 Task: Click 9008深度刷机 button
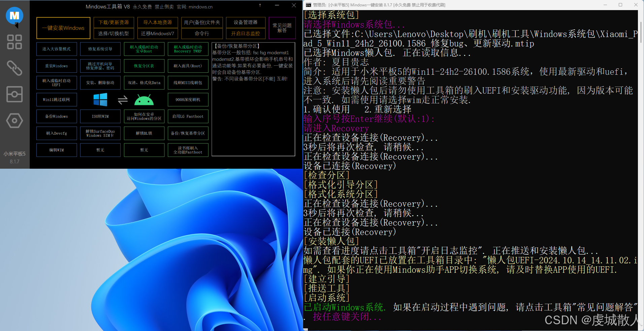click(188, 100)
